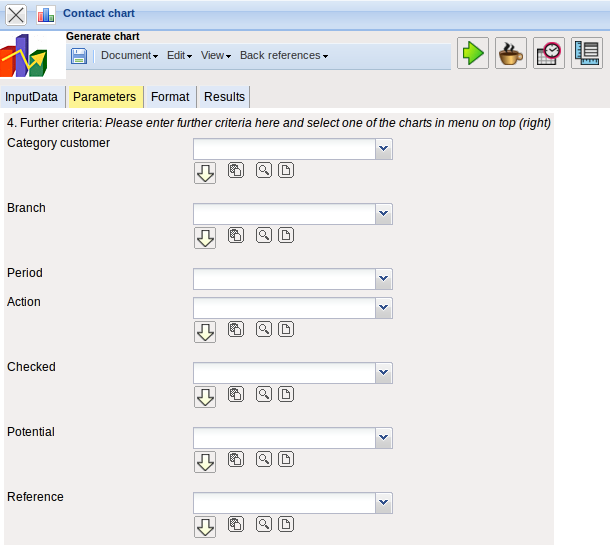Click the save disk icon
This screenshot has height=545, width=610.
79,56
